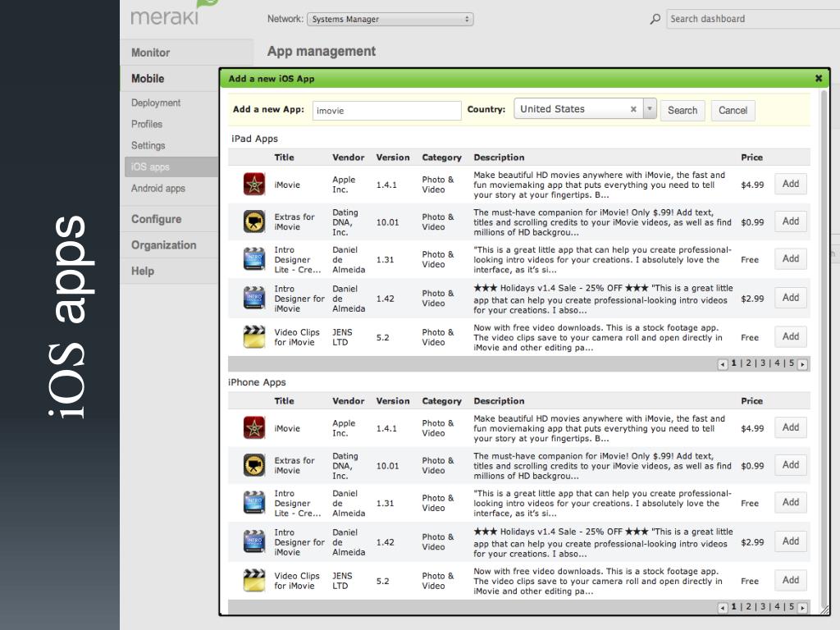Click the Search button for apps

[x=682, y=111]
